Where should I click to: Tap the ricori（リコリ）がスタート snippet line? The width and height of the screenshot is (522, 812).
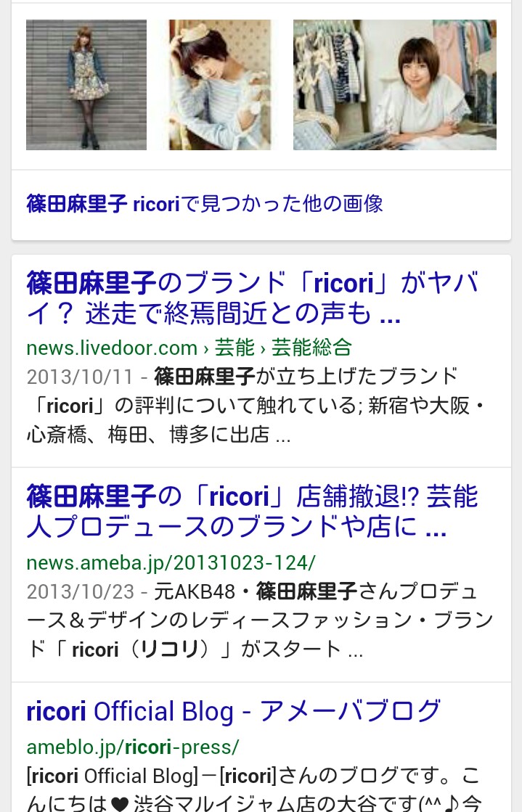coord(195,649)
